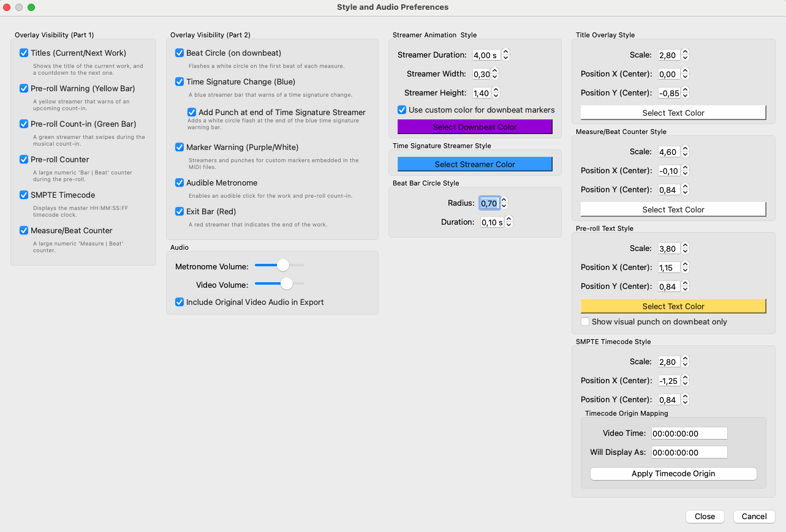Viewport: 786px width, 532px height.
Task: Decrease SMPTE Timecode Position X value
Action: [686, 383]
